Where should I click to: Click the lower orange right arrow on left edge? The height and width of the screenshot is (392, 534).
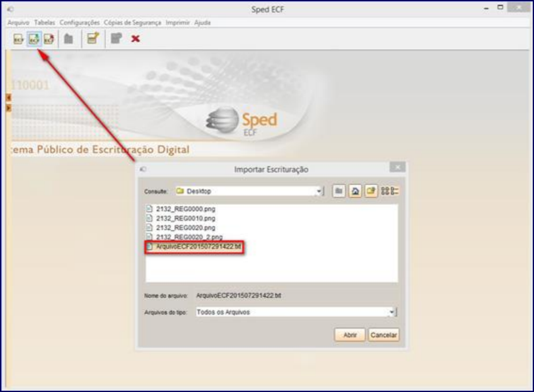[9, 108]
